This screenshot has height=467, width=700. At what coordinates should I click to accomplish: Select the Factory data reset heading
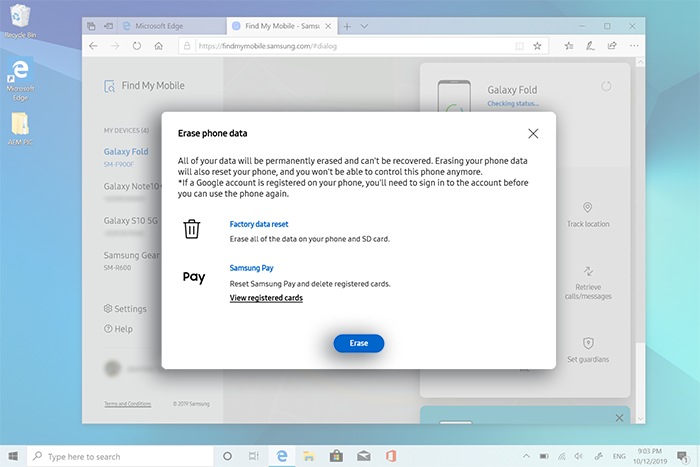pyautogui.click(x=258, y=224)
